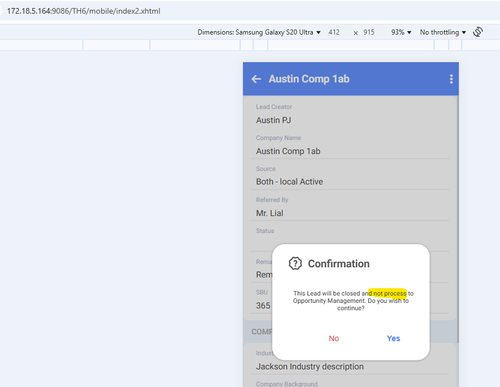Click the address bar URL
This screenshot has width=500, height=387.
tap(84, 11)
